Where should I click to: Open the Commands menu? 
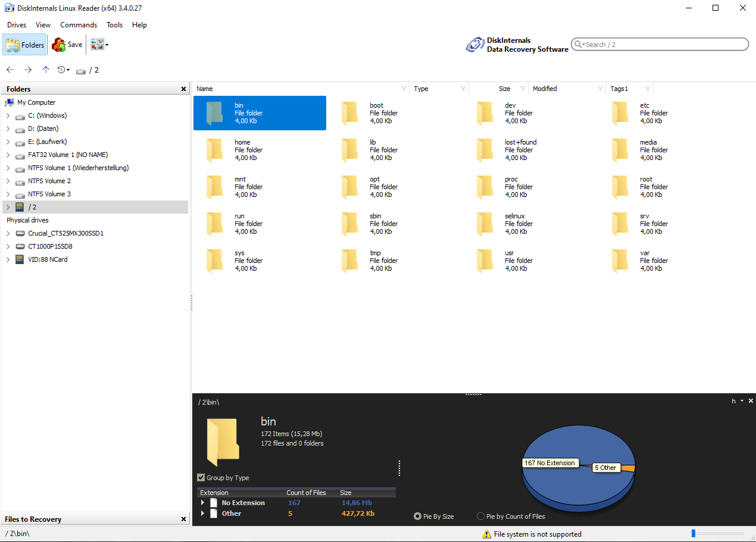point(79,25)
